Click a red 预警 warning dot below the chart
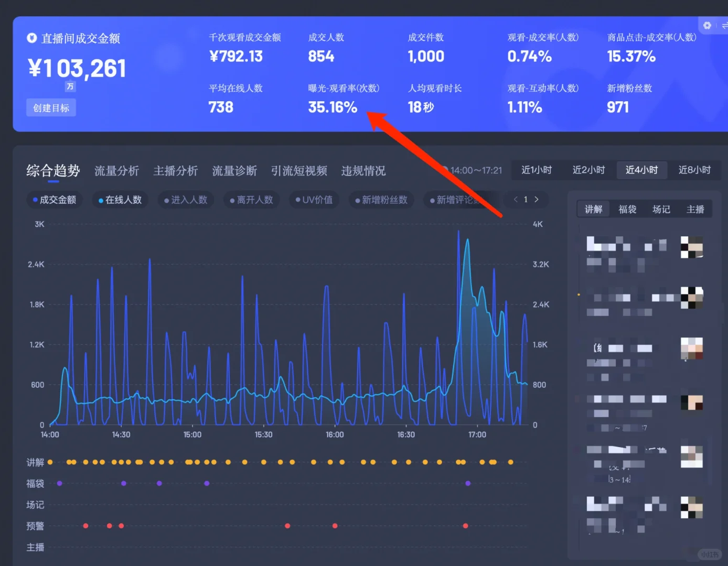Screen dimensions: 728x566 tap(86, 526)
